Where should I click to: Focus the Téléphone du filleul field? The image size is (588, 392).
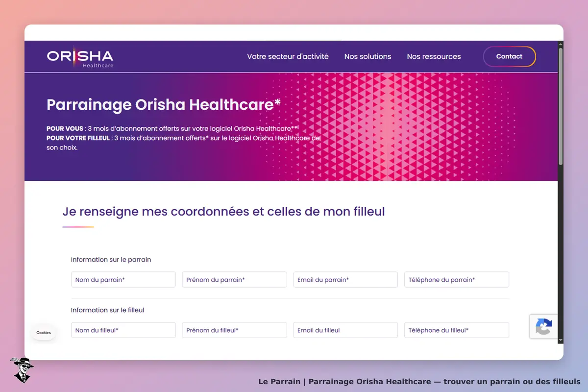click(457, 330)
